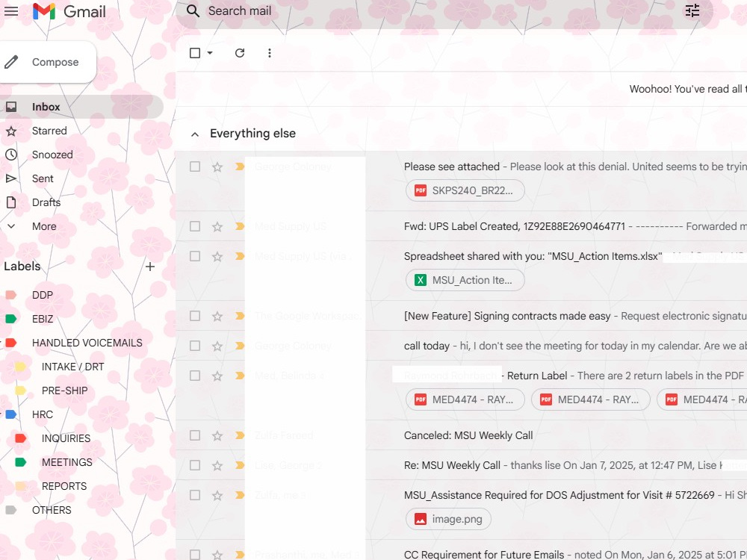Open the MEETINGS label
The height and width of the screenshot is (560, 747).
[x=66, y=462]
